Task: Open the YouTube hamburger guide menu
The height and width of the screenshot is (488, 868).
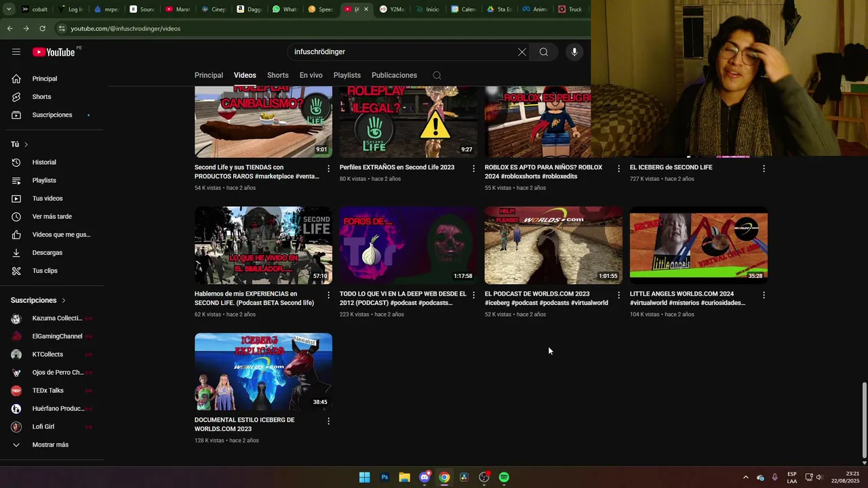Action: point(16,52)
